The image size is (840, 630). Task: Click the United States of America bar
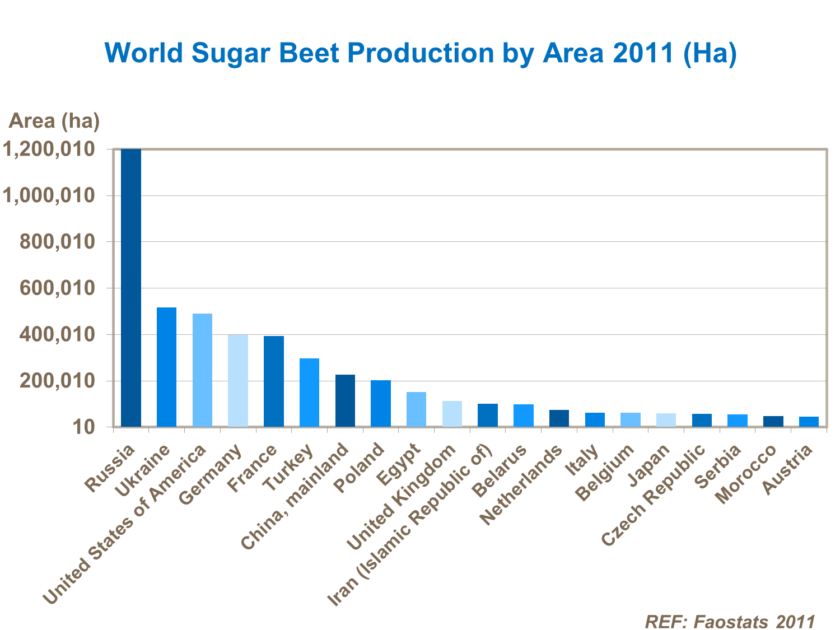(x=202, y=370)
